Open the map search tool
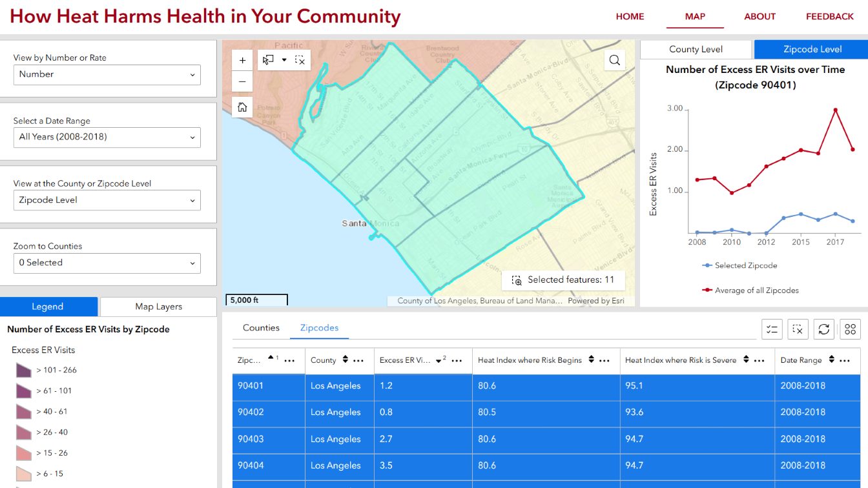The width and height of the screenshot is (868, 488). pos(614,60)
